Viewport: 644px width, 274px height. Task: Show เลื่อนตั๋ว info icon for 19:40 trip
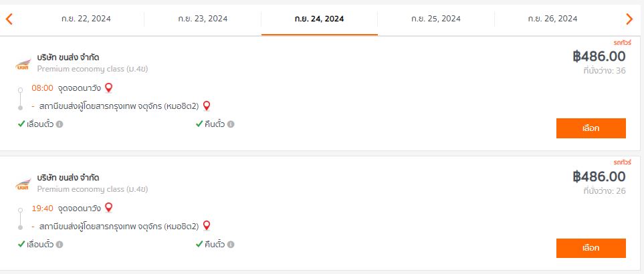(x=60, y=245)
